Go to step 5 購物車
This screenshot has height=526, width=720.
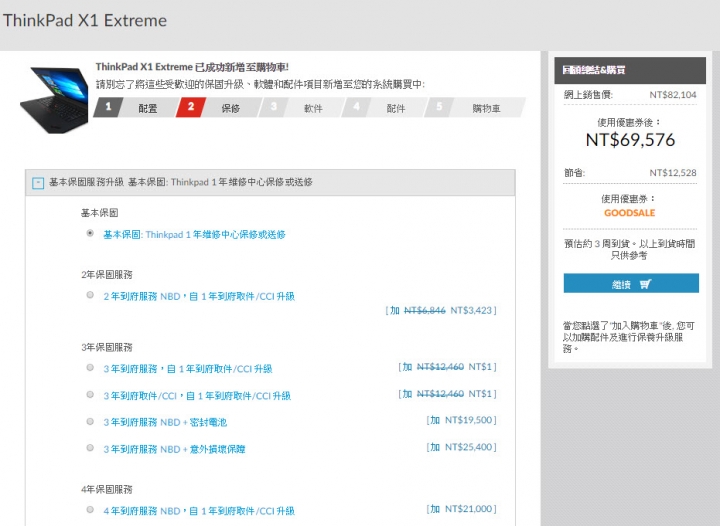[x=474, y=108]
